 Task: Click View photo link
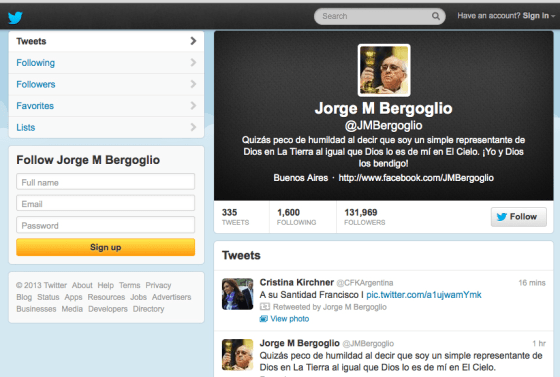290,319
